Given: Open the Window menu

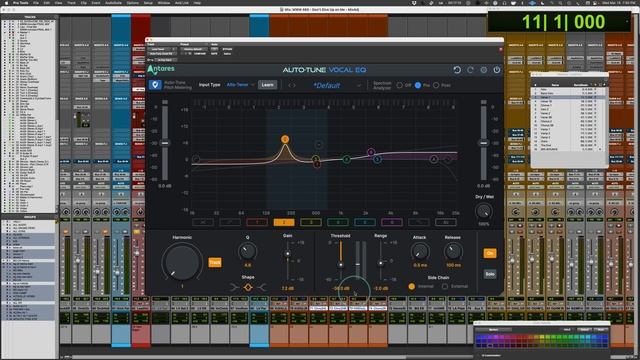Looking at the screenshot, I should pos(164,3).
